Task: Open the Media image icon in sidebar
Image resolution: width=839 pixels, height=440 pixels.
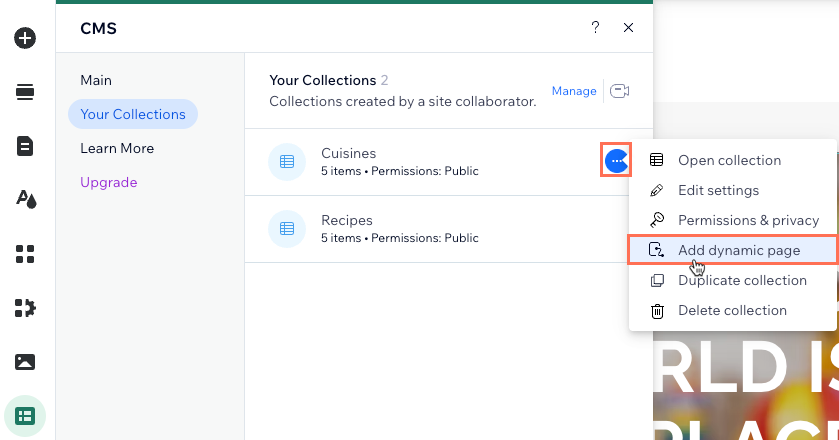Action: click(25, 362)
